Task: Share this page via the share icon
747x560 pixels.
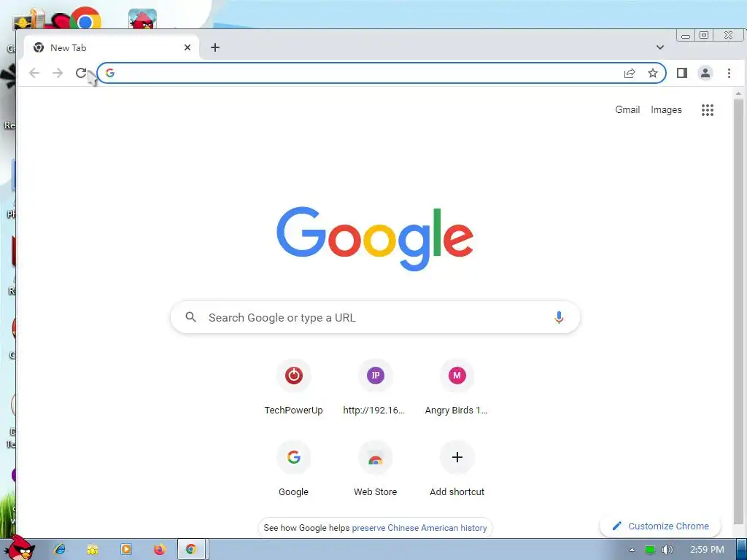Action: point(630,73)
